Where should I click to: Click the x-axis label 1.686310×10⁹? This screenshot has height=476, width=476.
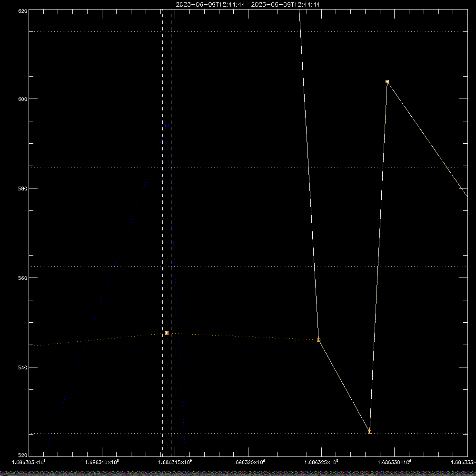[102, 462]
